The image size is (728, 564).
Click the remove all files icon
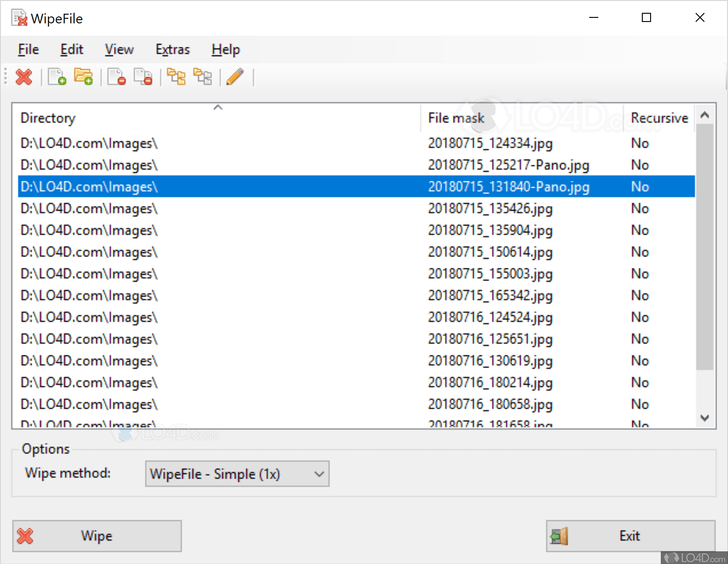point(143,77)
